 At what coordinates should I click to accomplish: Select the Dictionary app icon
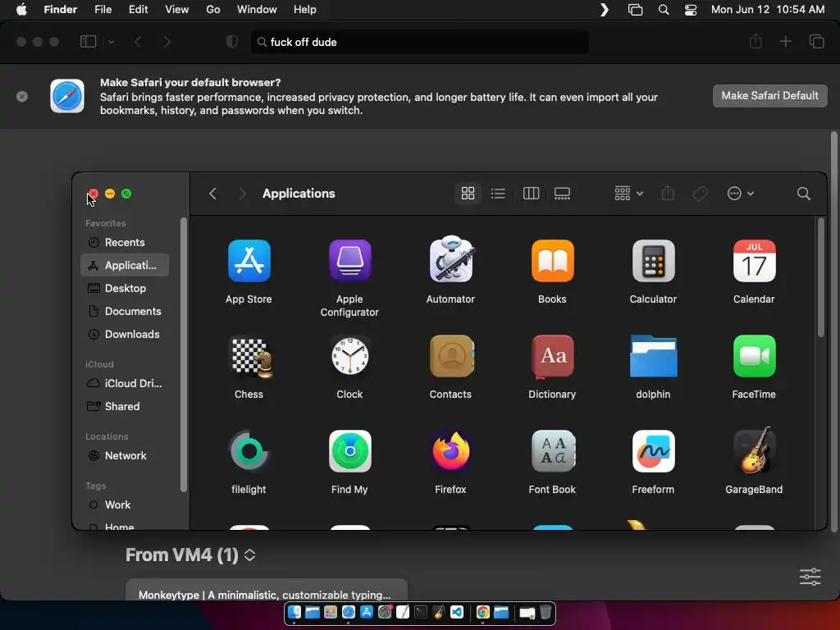pos(552,356)
